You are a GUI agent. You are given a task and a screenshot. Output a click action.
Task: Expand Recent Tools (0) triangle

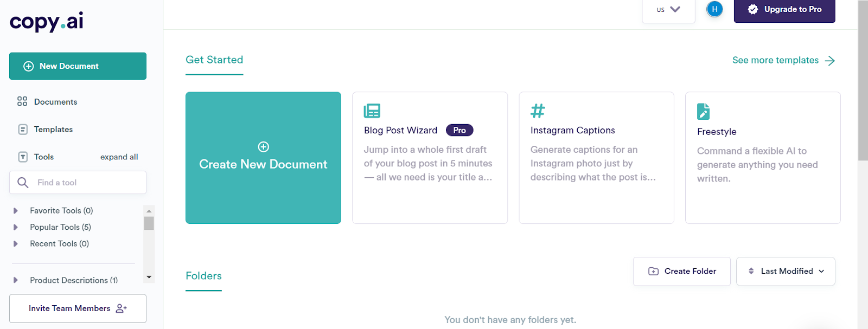16,244
